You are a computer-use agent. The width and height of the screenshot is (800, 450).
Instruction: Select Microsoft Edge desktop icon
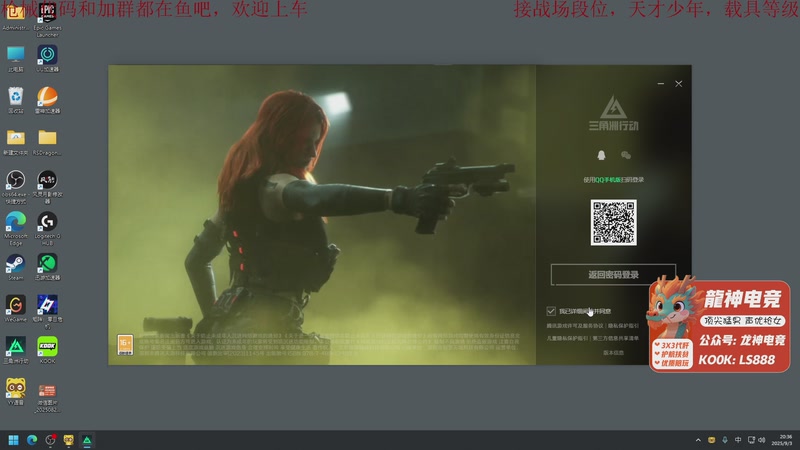coord(15,229)
